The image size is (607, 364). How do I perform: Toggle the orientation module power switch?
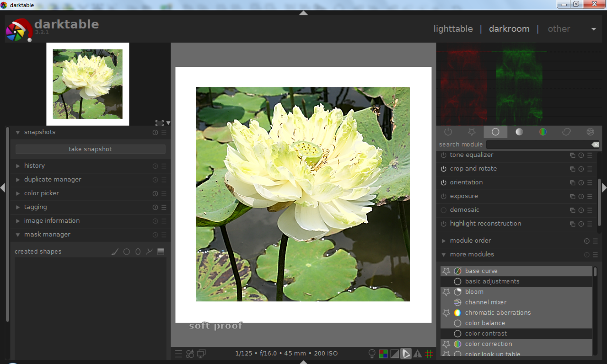pos(443,183)
